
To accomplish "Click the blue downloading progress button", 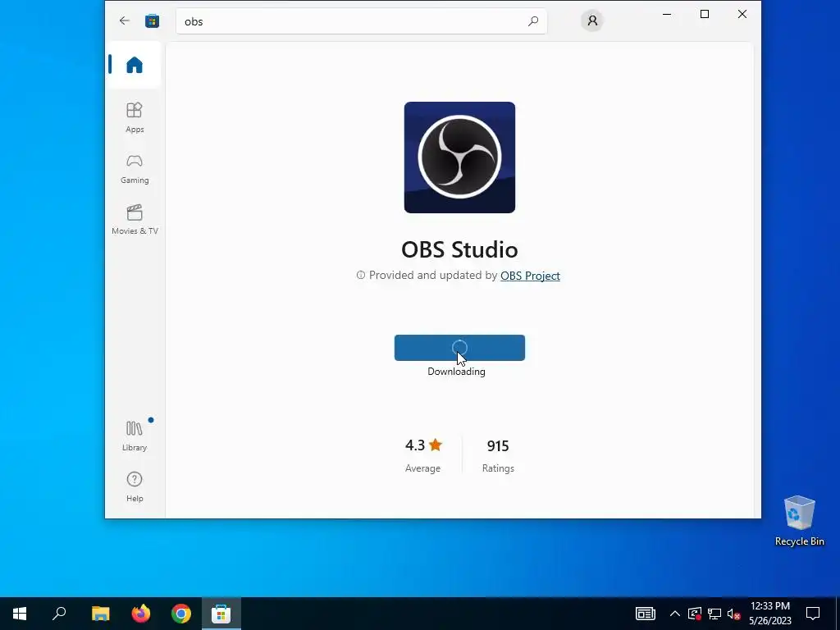I will [459, 348].
